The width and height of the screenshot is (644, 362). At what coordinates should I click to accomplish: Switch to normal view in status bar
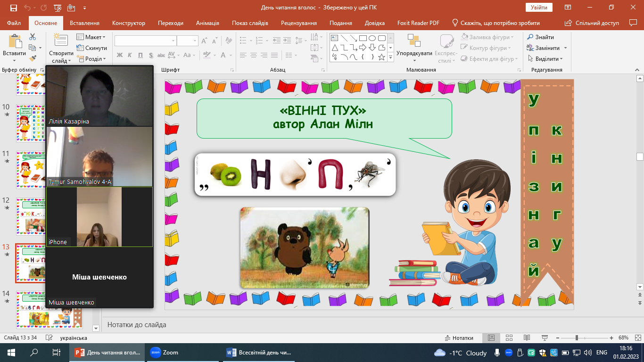coord(491,338)
